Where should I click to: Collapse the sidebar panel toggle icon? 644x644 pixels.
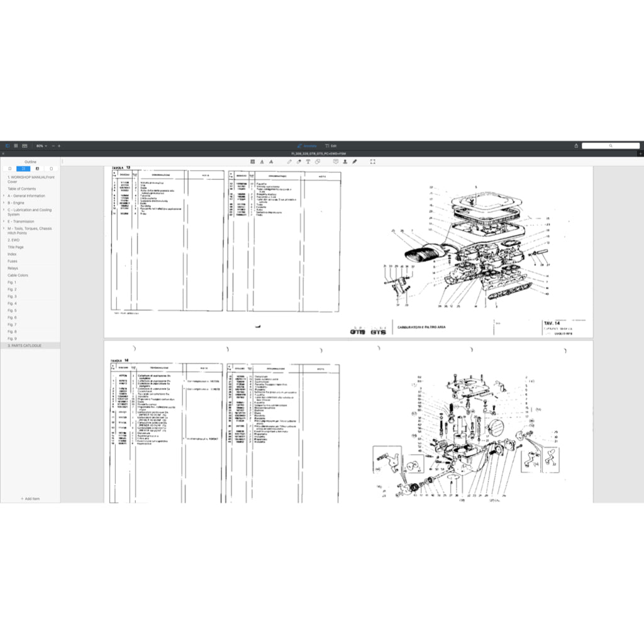coord(8,145)
